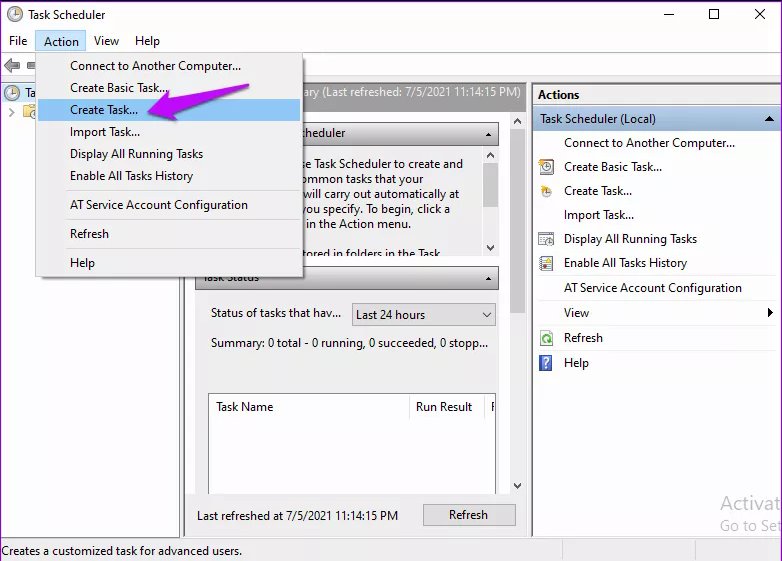The height and width of the screenshot is (561, 782).
Task: Click the center pane vertical scrollbar thumb
Action: pyautogui.click(x=518, y=221)
